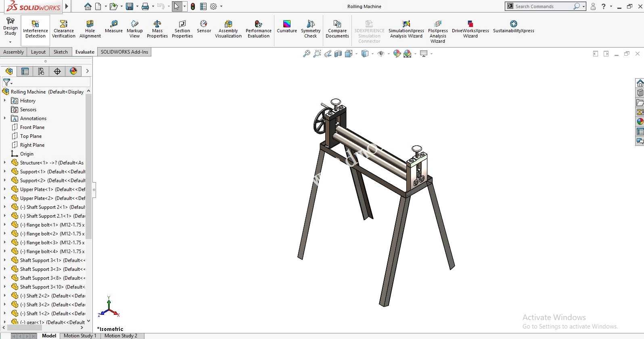Open Compare Documents tool
Image resolution: width=644 pixels, height=339 pixels.
coord(337,29)
